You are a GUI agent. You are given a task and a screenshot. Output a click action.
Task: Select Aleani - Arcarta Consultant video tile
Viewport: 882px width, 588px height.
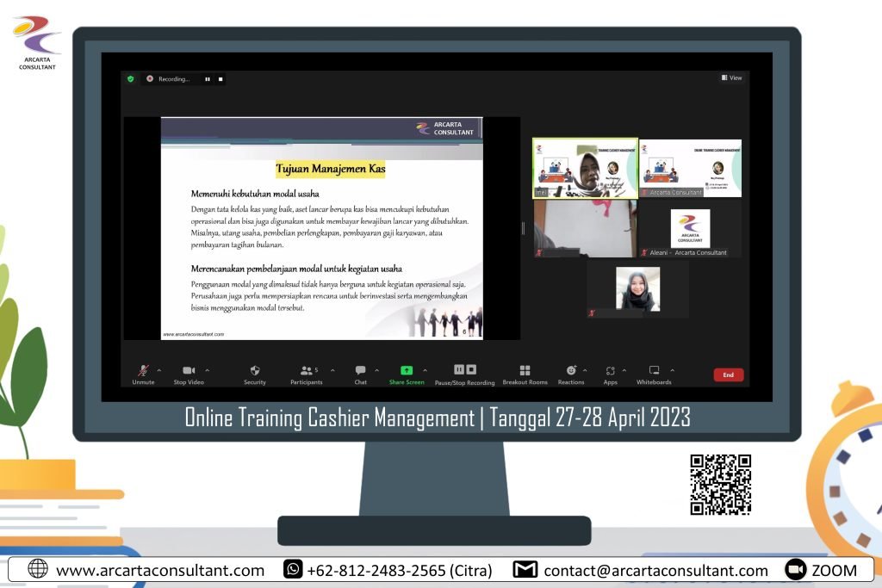point(690,229)
